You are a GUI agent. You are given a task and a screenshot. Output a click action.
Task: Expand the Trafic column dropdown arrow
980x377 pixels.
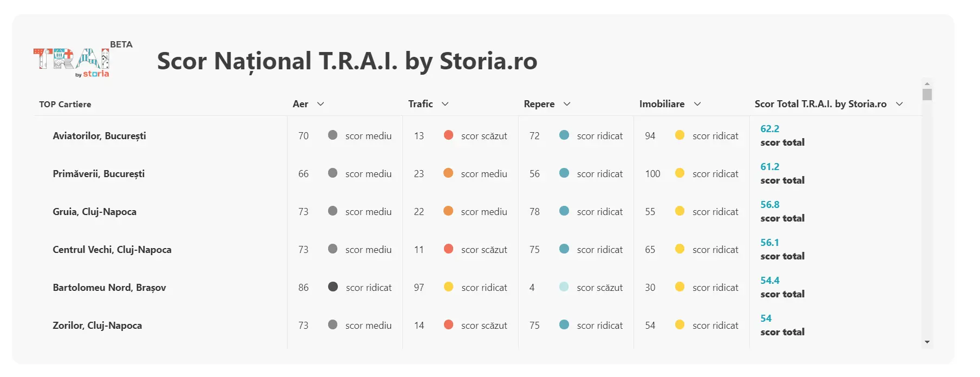pyautogui.click(x=445, y=104)
